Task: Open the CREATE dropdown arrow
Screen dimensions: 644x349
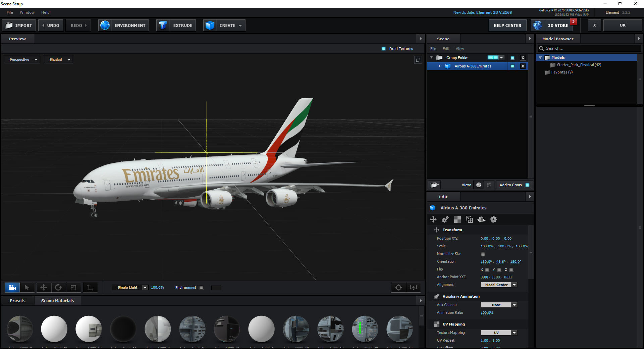Action: (240, 26)
